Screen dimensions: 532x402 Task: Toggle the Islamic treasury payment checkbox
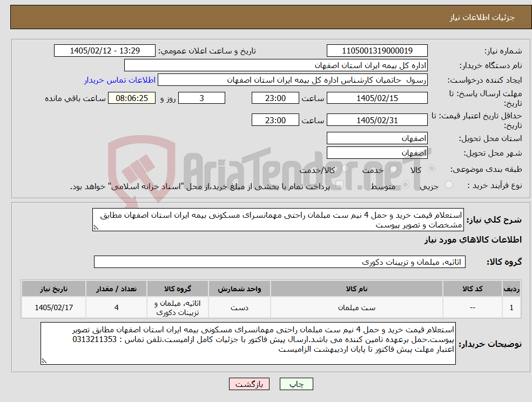(339, 185)
